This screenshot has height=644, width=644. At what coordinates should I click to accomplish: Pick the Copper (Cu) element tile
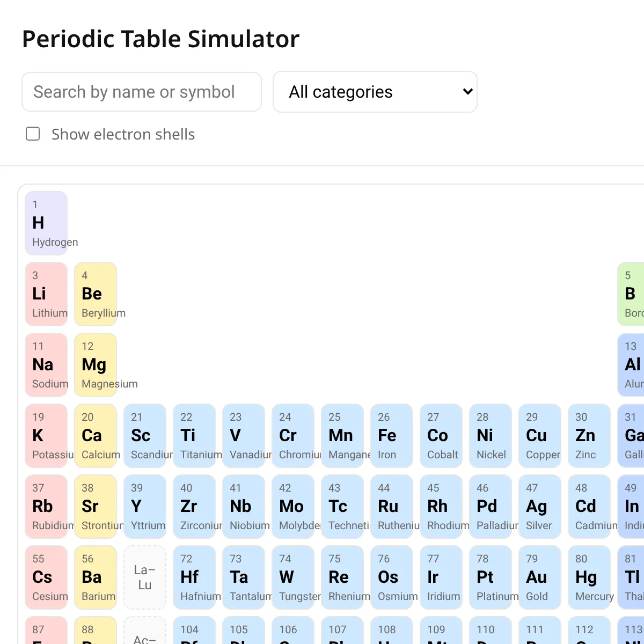540,436
